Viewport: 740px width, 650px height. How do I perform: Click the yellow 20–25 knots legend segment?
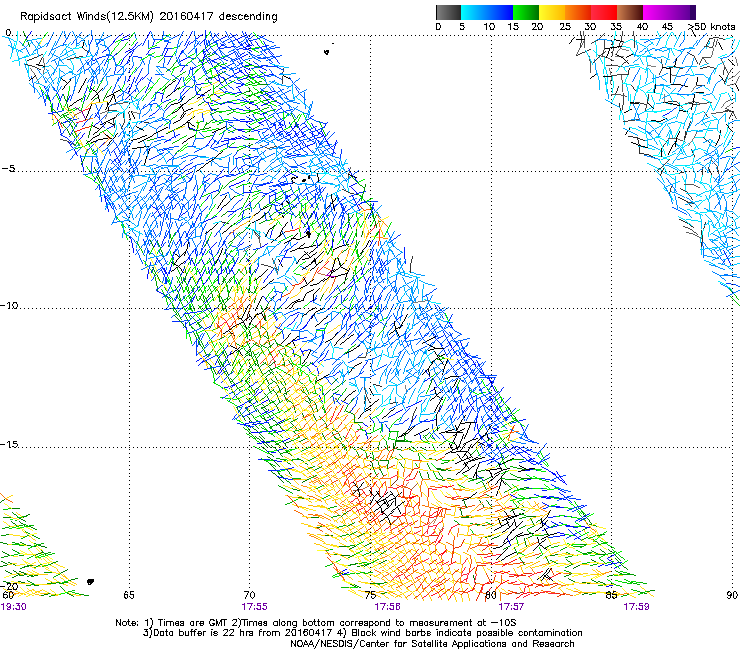(552, 12)
